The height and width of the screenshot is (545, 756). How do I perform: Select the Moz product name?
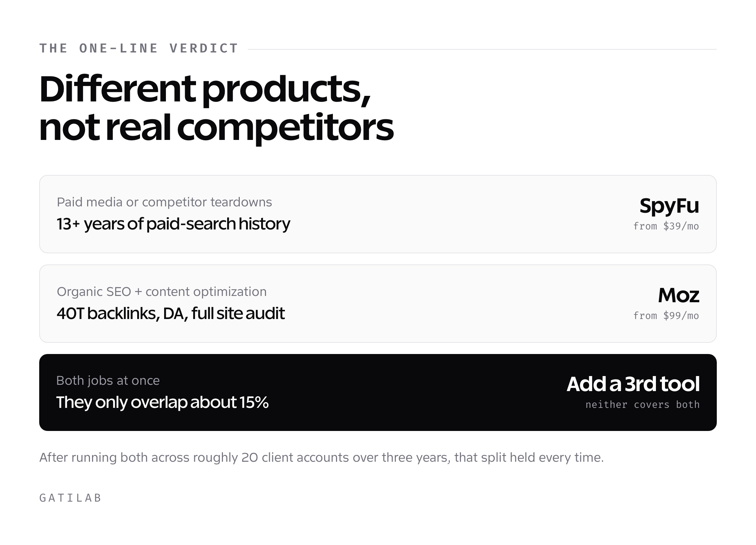tap(678, 295)
